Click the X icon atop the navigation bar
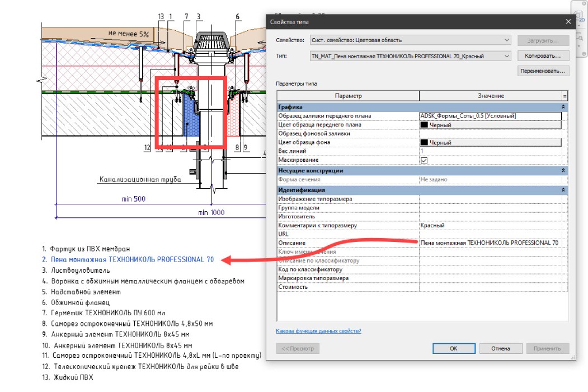Viewport: 588px width, 392px height. 584,3
